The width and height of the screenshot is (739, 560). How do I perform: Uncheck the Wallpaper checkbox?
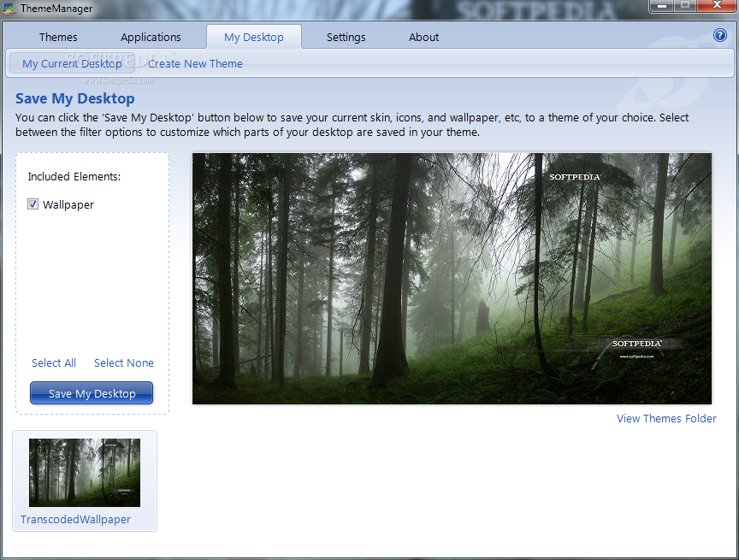click(x=33, y=204)
